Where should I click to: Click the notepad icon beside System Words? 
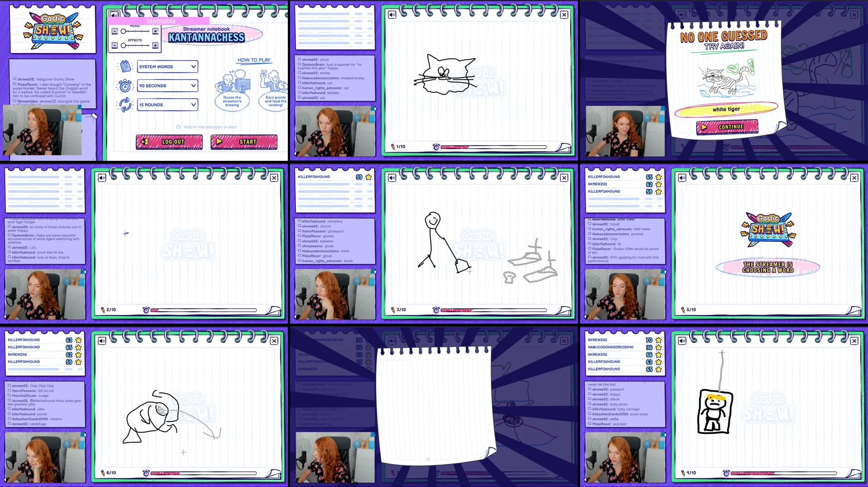[x=125, y=66]
